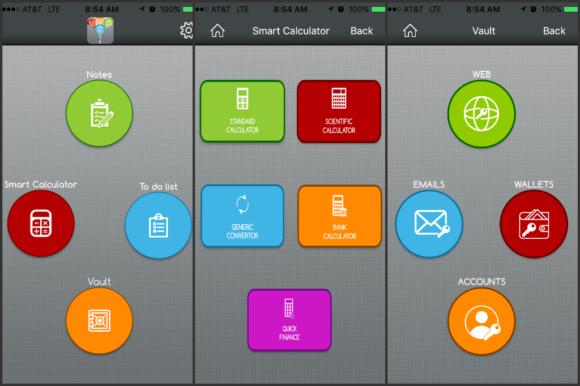Tap home icon on Smart Calculator screen
580x386 pixels.
[218, 31]
